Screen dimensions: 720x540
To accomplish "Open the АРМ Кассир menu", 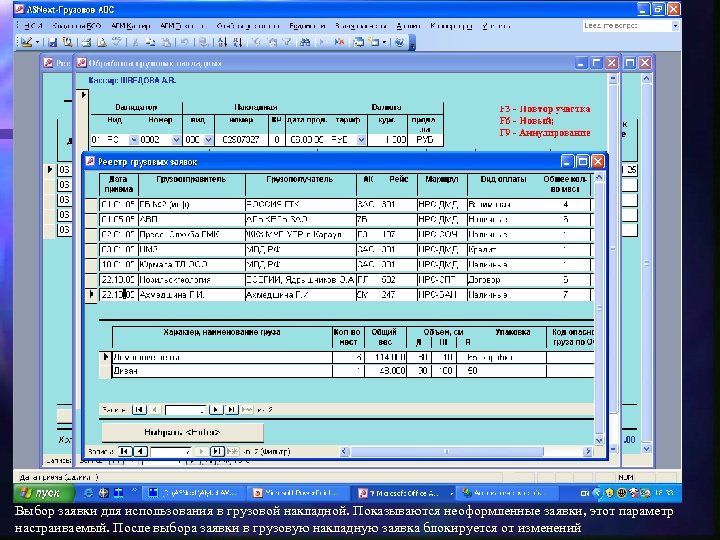I will click(130, 26).
